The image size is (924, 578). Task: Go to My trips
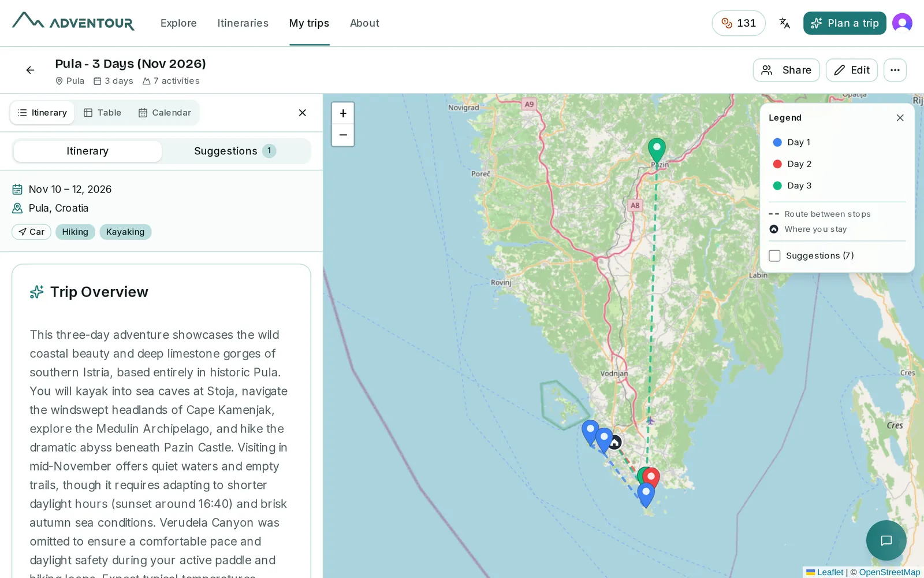(x=309, y=23)
